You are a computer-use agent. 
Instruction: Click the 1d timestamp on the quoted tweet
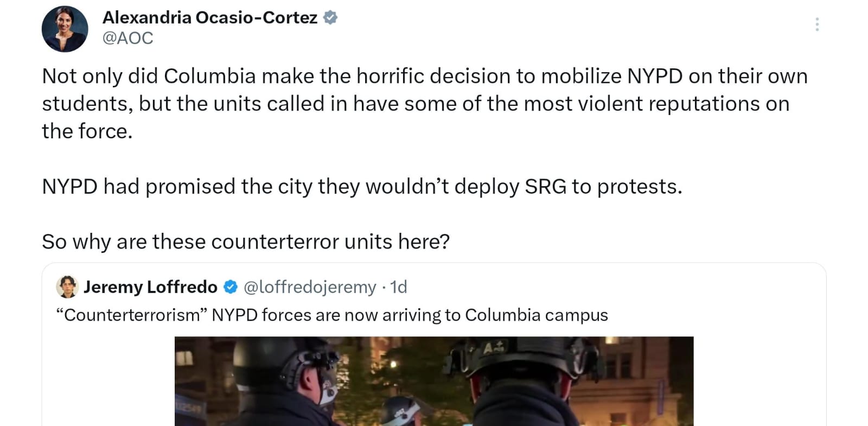pos(399,287)
